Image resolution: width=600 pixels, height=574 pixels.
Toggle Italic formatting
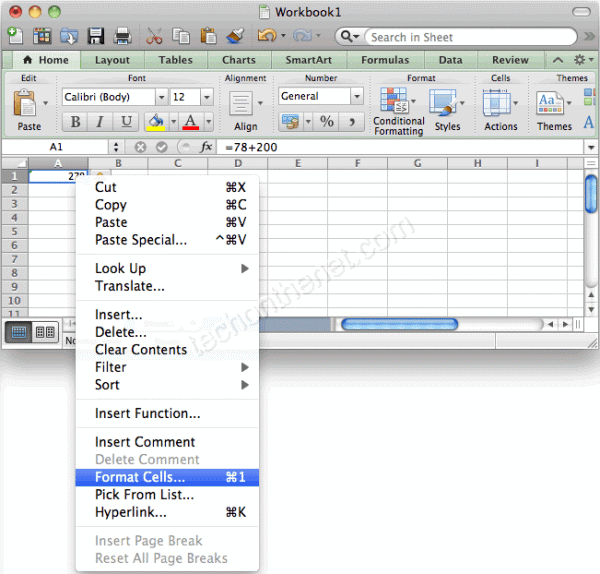[100, 122]
